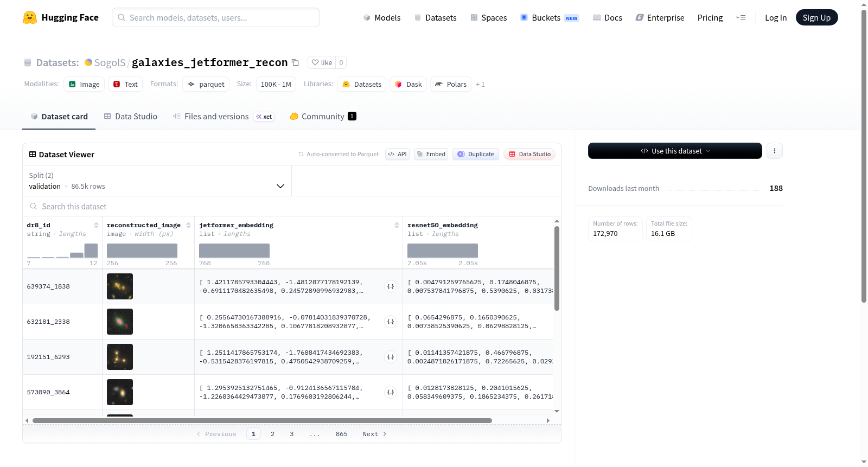The width and height of the screenshot is (868, 467).
Task: Open the 639374_1838 galaxy image thumbnail
Action: pos(120,286)
